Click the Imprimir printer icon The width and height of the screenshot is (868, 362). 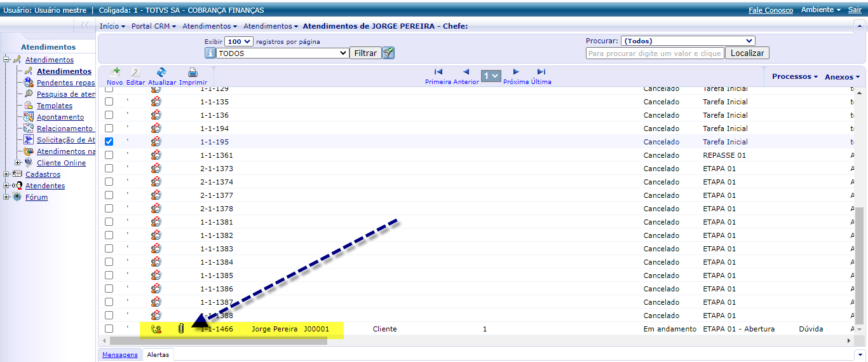click(193, 73)
